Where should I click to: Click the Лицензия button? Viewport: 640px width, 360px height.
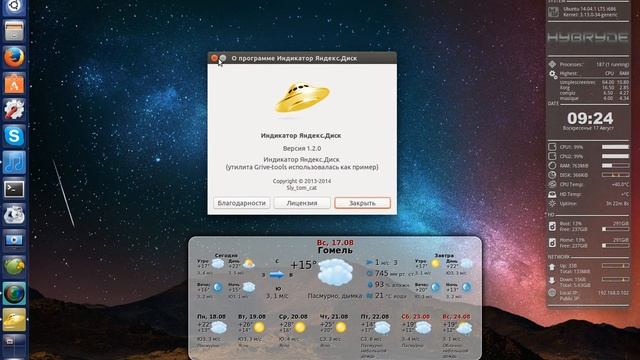pos(302,203)
